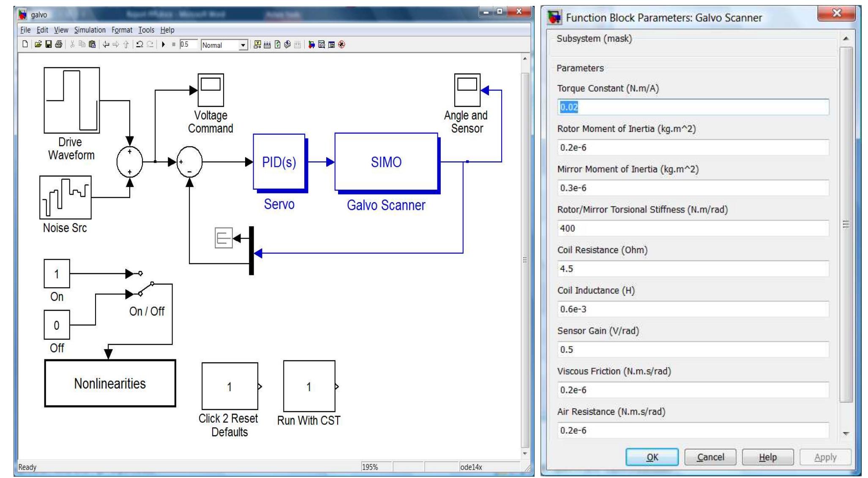Screen dimensions: 868x478
Task: Click the Cancel button
Action: tap(710, 457)
